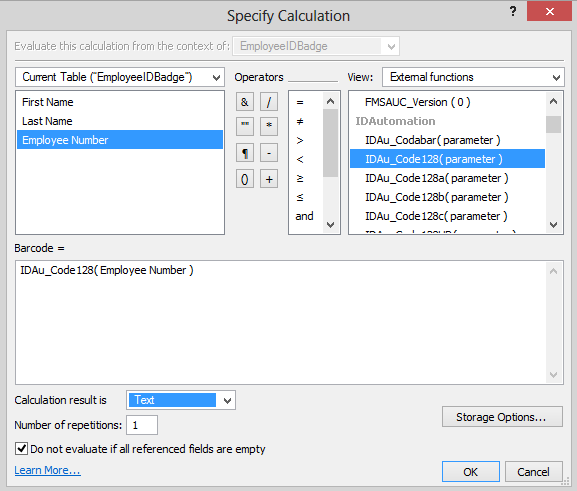The height and width of the screenshot is (491, 577).
Task: Insert the double quotes operator
Action: click(245, 126)
